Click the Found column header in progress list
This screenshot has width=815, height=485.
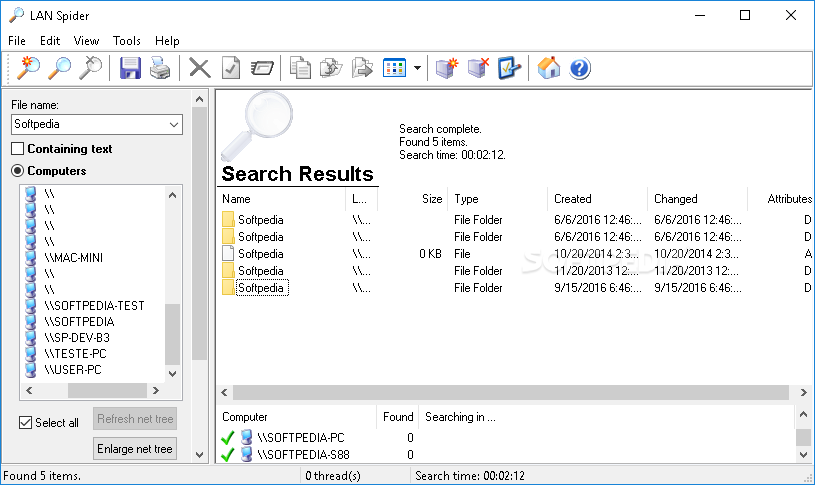(x=398, y=417)
